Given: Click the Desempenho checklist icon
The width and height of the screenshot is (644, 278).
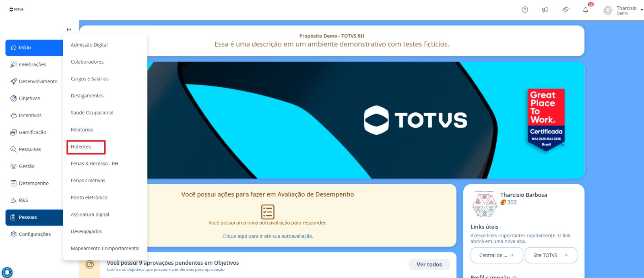Looking at the screenshot, I should click(14, 183).
